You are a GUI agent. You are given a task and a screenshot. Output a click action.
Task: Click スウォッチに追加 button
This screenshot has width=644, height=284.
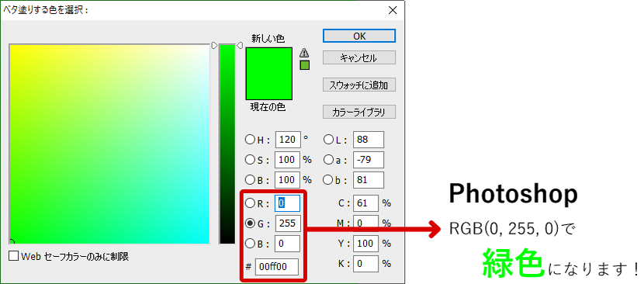click(359, 85)
